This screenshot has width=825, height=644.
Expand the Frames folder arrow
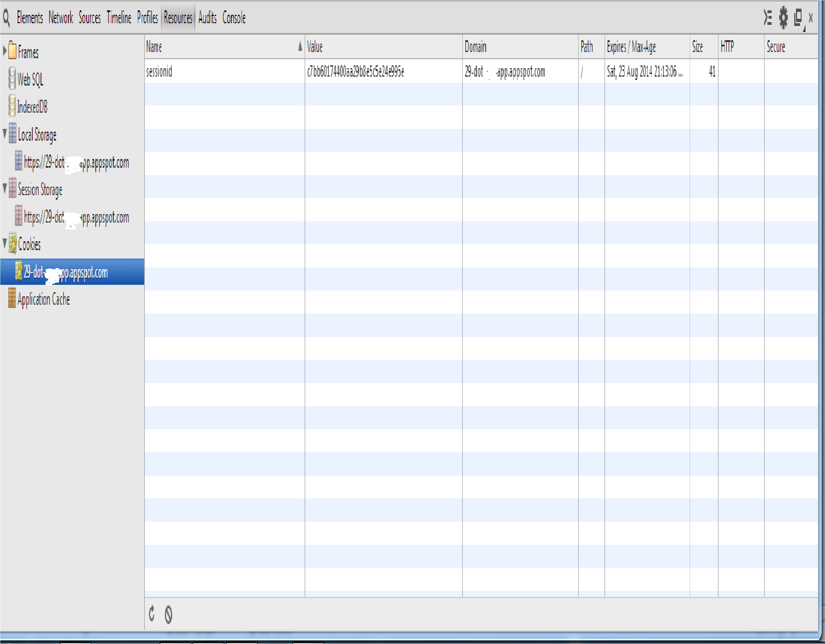click(x=4, y=51)
